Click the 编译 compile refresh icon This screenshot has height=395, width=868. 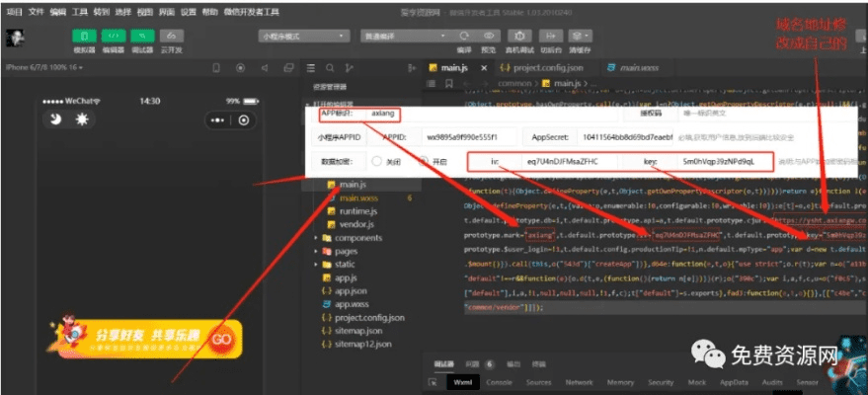[x=464, y=35]
